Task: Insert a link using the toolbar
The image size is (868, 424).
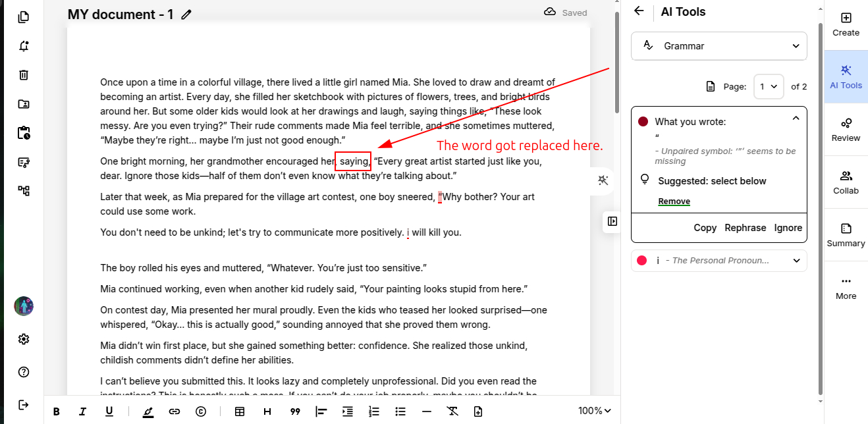Action: [175, 411]
